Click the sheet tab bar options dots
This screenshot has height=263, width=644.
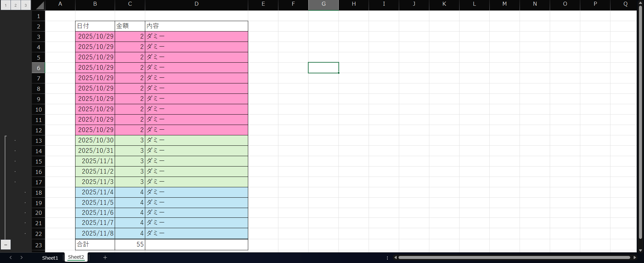click(387, 258)
